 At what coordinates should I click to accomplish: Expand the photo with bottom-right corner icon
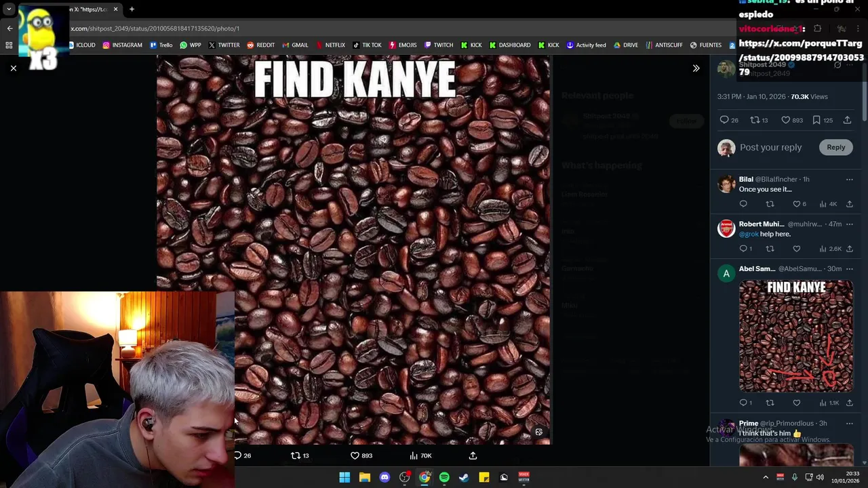539,432
